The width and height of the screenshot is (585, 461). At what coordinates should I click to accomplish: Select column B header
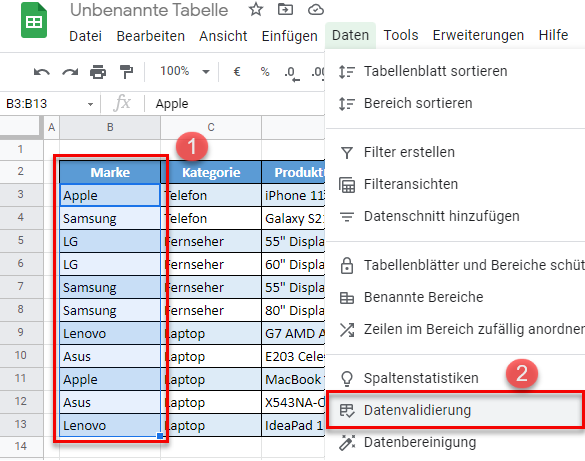coord(110,128)
